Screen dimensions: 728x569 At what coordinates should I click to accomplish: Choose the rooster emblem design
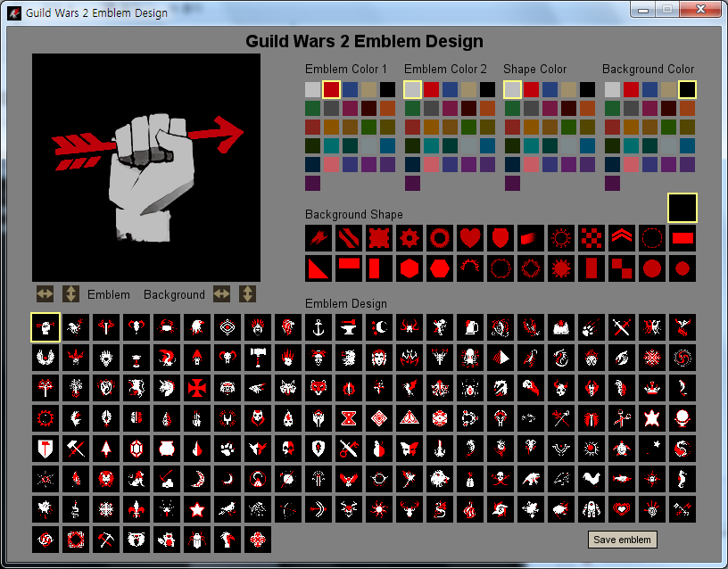(591, 479)
